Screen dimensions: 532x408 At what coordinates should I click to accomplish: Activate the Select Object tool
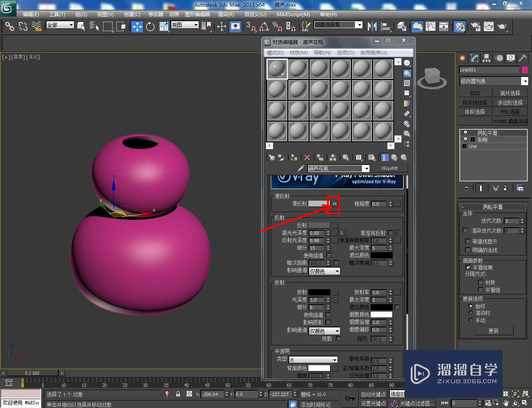pos(81,27)
